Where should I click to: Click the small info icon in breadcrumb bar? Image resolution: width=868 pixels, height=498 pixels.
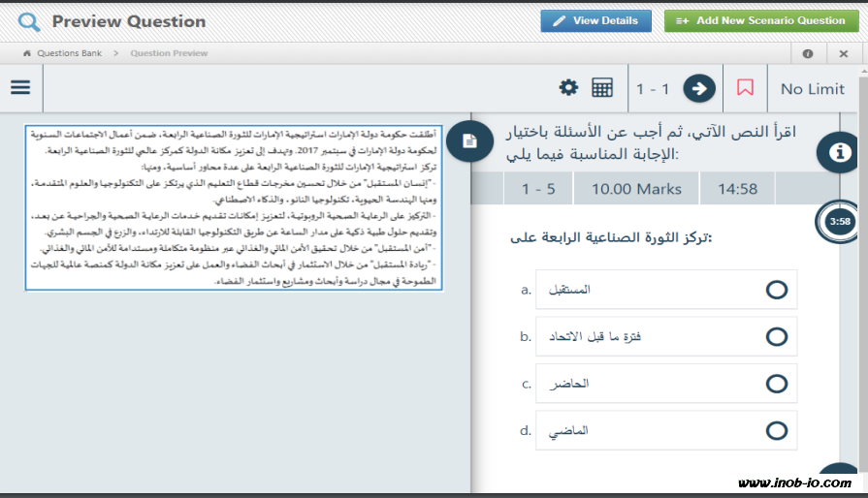(x=808, y=53)
